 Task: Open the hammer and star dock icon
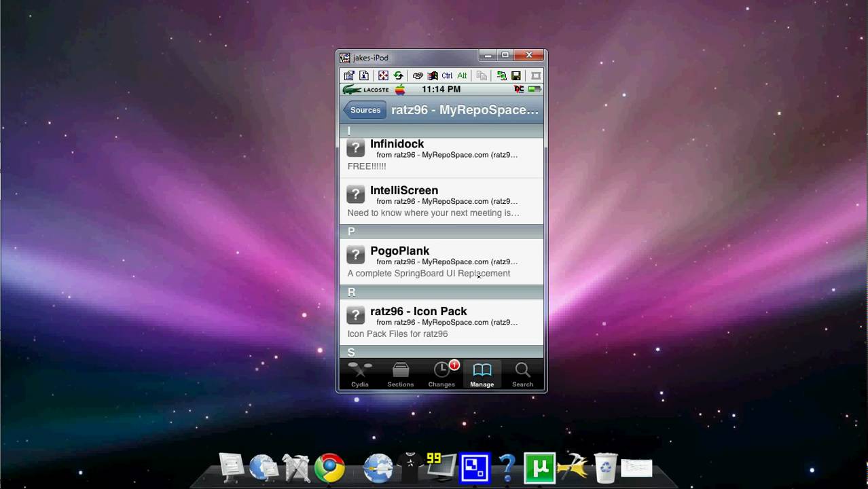tap(572, 468)
